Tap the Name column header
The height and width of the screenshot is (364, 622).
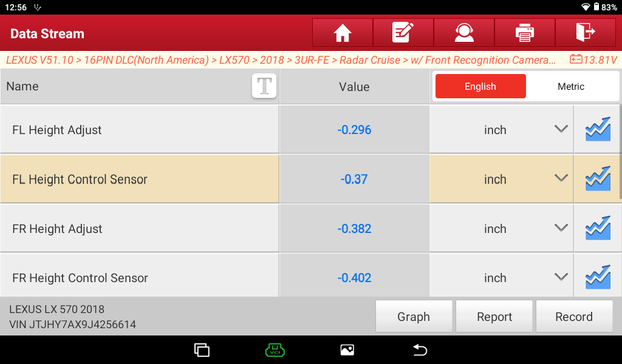pyautogui.click(x=22, y=86)
